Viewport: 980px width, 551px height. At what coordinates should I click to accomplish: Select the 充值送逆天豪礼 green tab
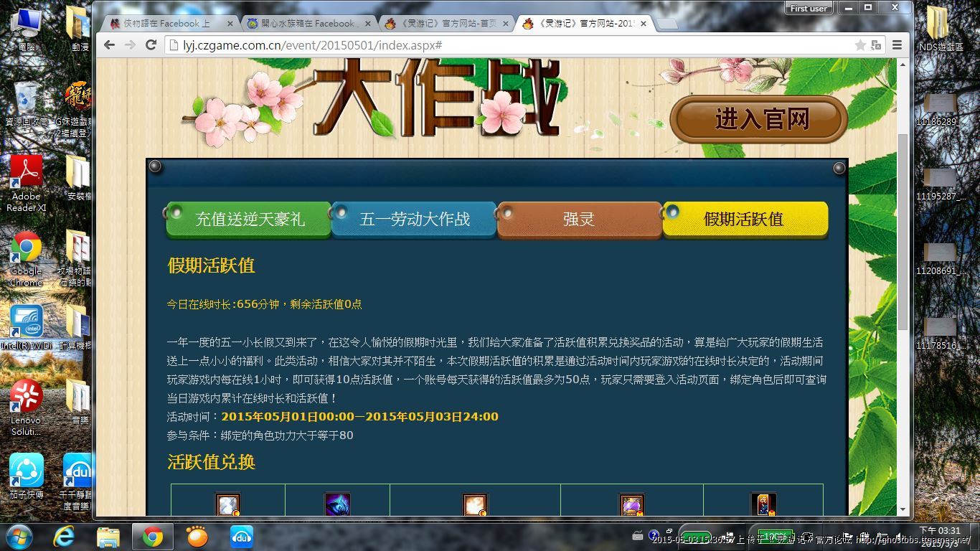tap(249, 219)
